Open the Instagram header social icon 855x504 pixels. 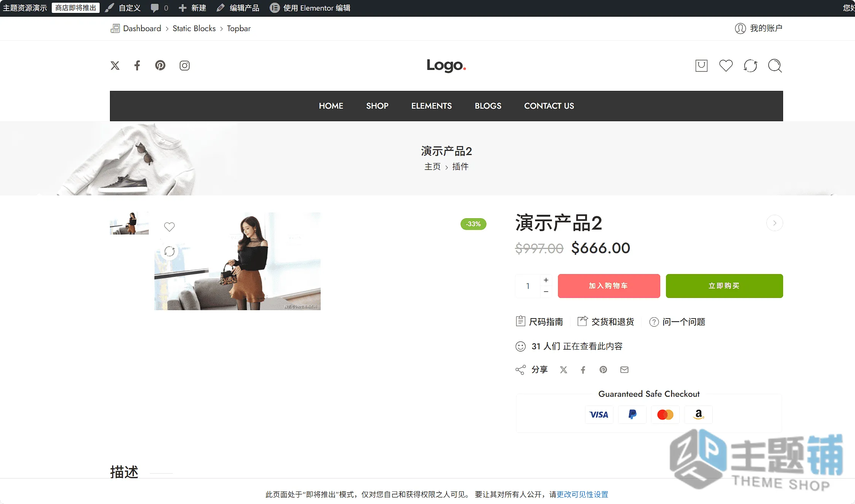pyautogui.click(x=184, y=65)
